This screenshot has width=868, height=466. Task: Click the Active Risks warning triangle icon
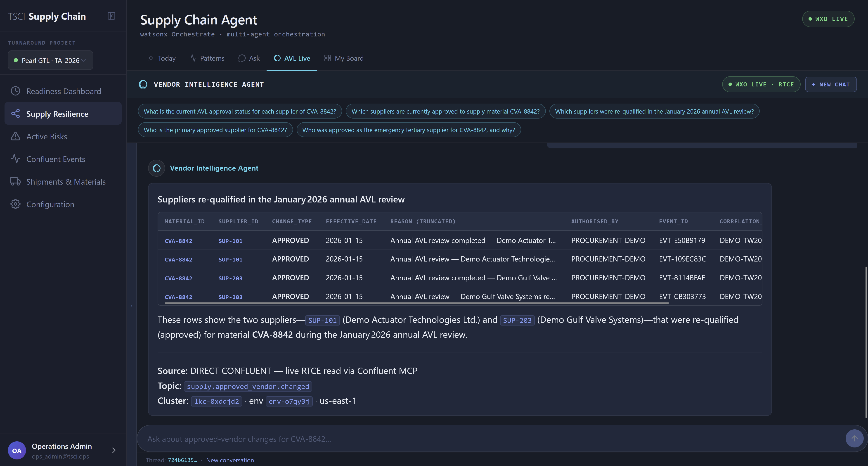tap(16, 136)
